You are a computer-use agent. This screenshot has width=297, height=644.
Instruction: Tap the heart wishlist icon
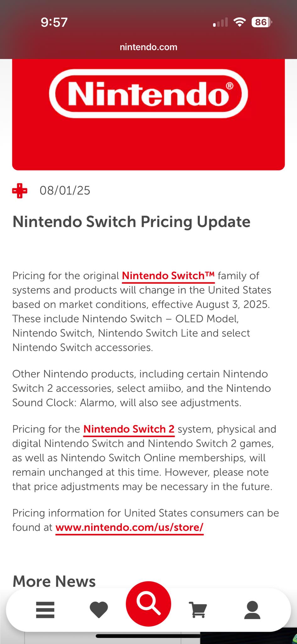(99, 610)
